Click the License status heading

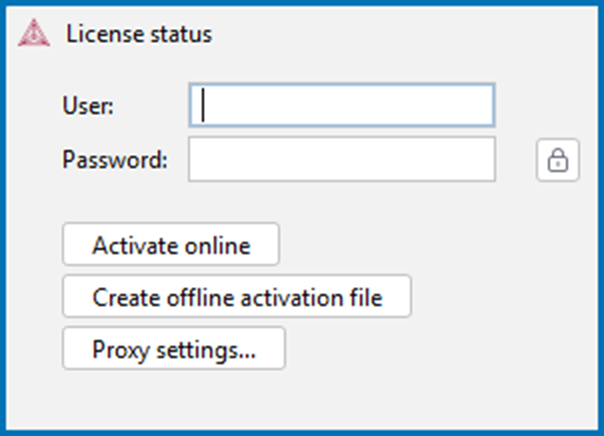139,34
